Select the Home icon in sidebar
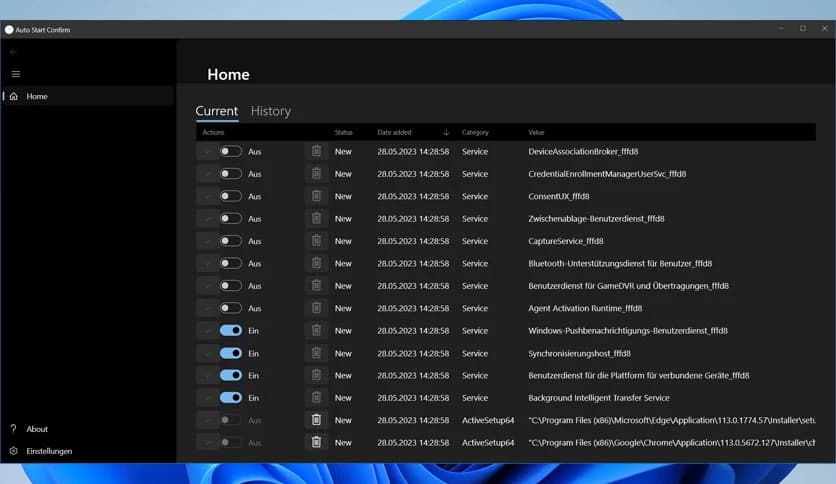This screenshot has width=836, height=484. coord(14,96)
